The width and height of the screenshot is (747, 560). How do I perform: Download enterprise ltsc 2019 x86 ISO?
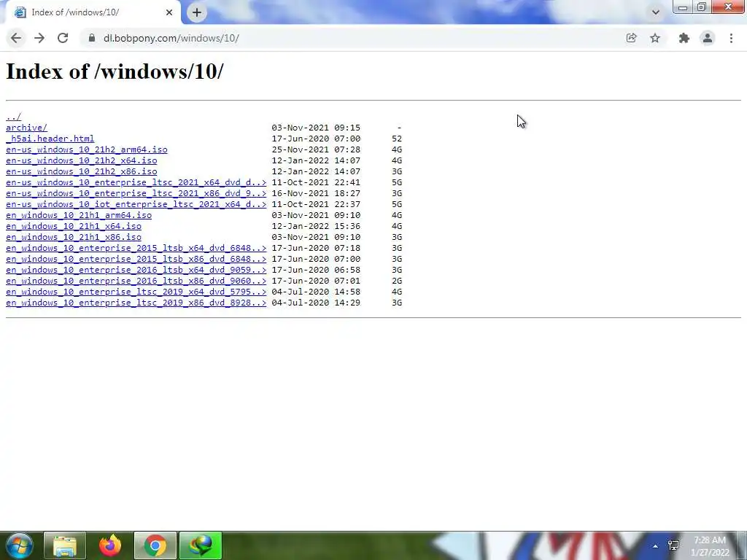(136, 303)
